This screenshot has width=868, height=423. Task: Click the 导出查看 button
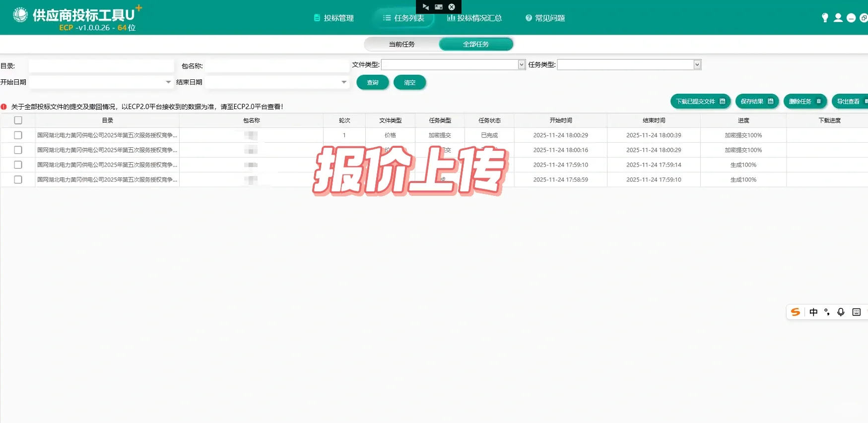[850, 101]
